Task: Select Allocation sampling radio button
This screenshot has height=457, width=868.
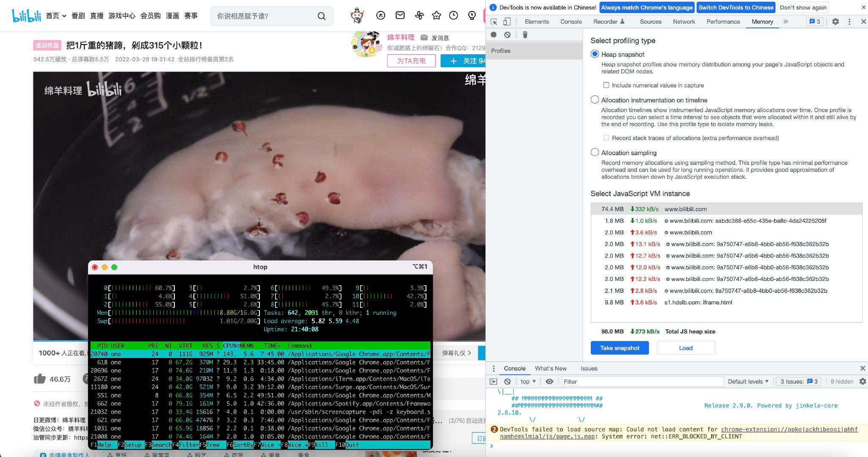Action: pos(595,152)
